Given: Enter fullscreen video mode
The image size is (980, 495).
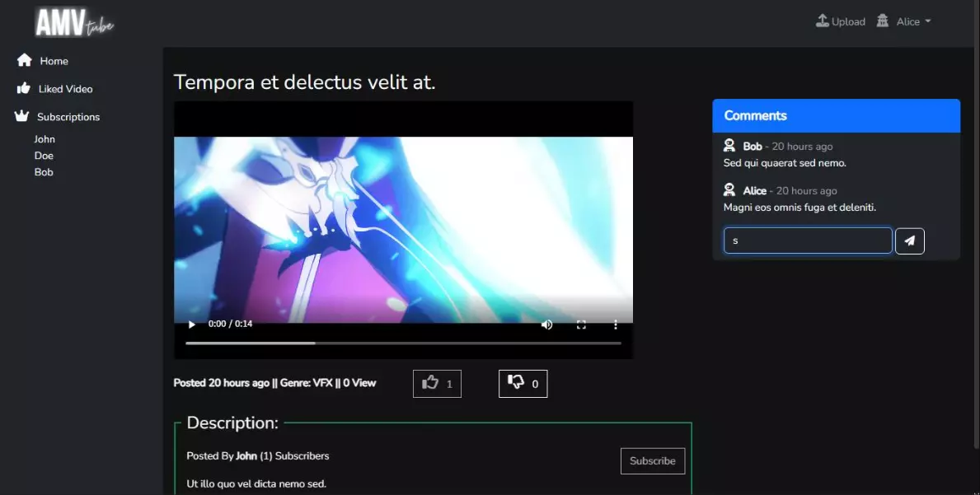Looking at the screenshot, I should [581, 325].
